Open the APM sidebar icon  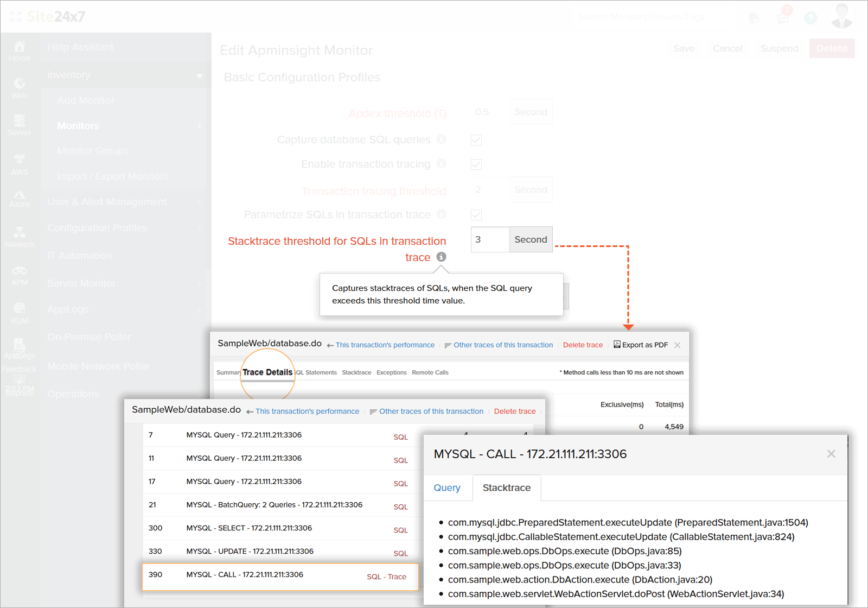(20, 276)
